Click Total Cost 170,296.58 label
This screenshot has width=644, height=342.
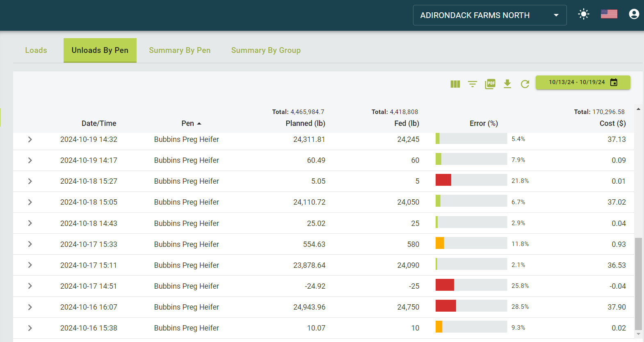(x=599, y=112)
